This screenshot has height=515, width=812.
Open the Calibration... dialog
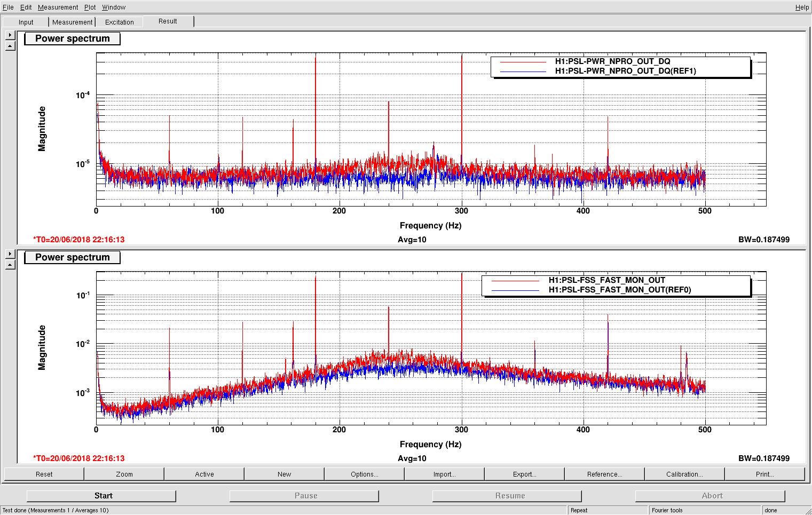click(x=684, y=474)
